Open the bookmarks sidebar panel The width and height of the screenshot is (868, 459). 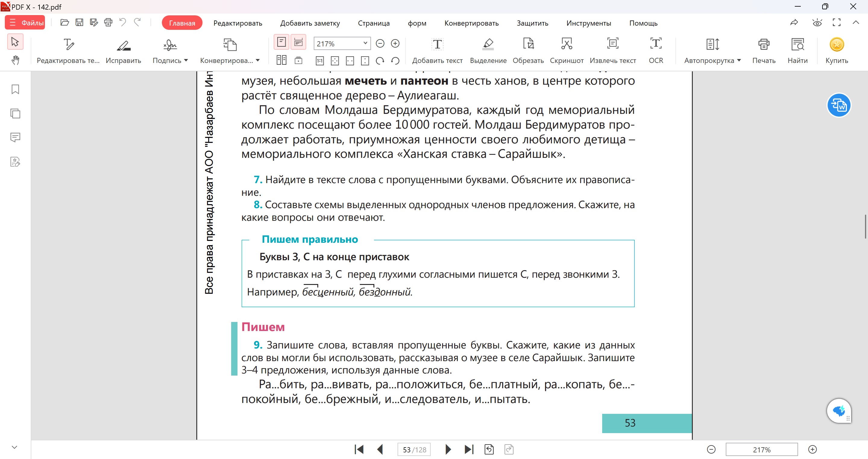pos(15,89)
